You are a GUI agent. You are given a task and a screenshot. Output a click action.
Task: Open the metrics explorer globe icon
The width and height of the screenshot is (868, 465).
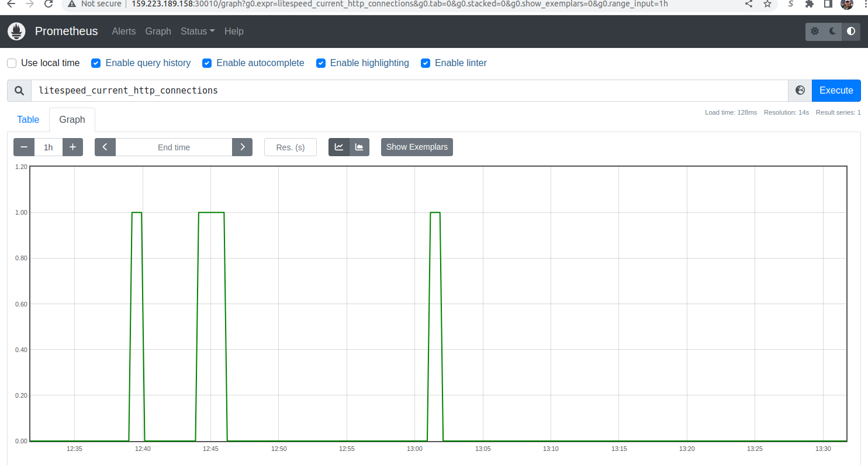[x=800, y=91]
